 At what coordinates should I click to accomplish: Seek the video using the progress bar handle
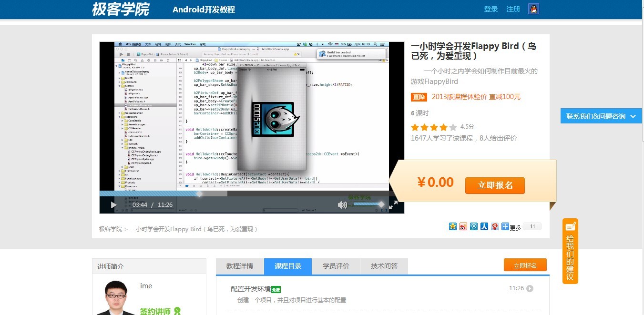pos(199,193)
